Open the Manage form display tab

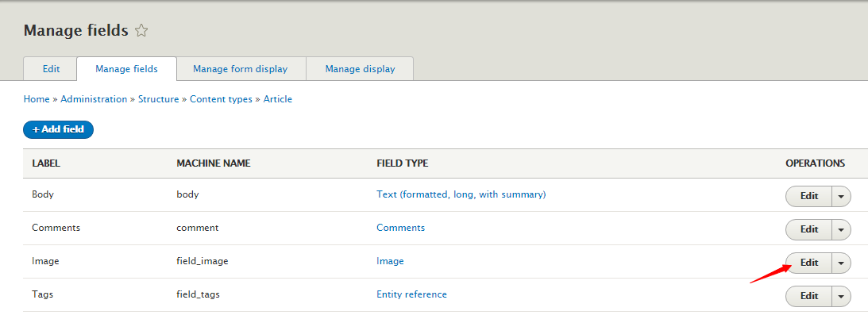(x=241, y=69)
